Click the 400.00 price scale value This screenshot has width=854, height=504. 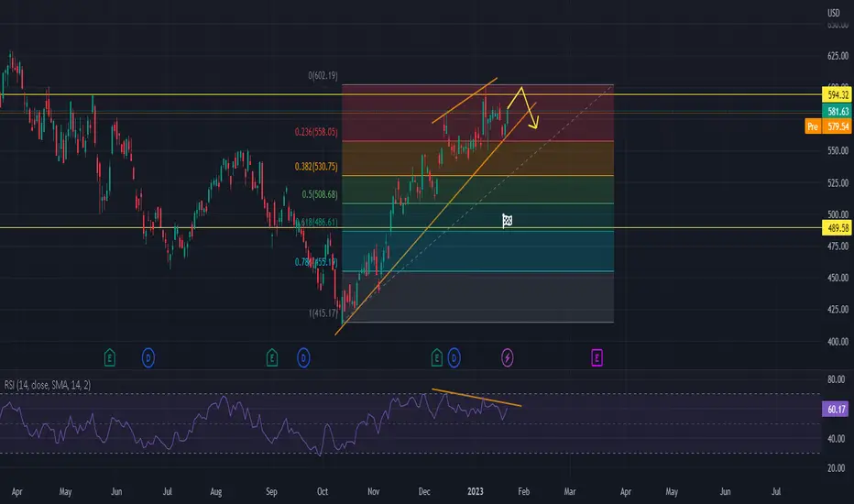point(838,342)
